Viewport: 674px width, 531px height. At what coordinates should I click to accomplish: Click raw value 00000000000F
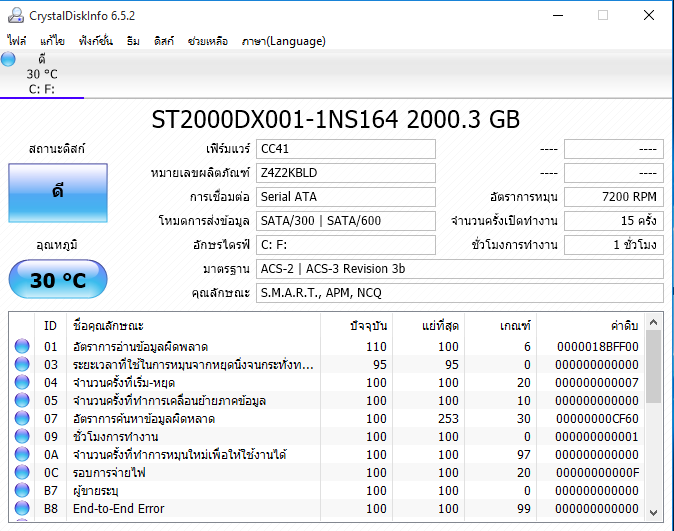coord(597,473)
